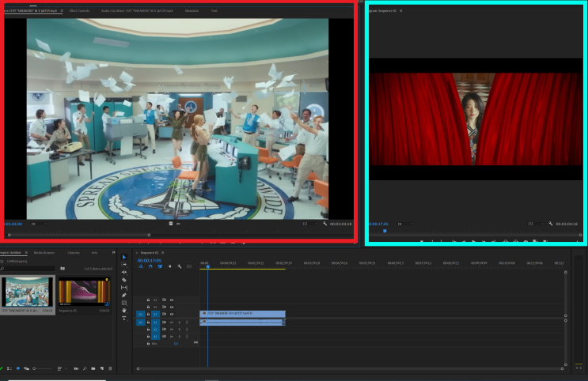The width and height of the screenshot is (588, 381).
Task: Toggle Snap in timeline (magnet icon)
Action: (150, 266)
